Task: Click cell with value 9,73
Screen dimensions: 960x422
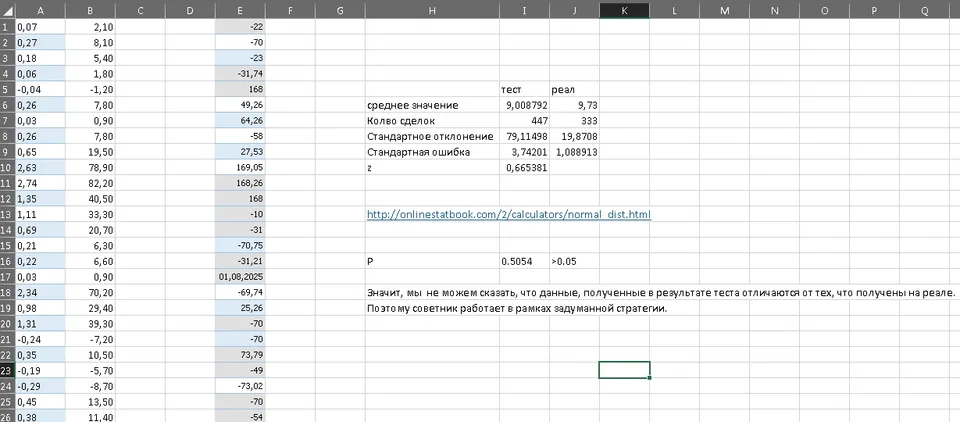Action: [x=575, y=105]
